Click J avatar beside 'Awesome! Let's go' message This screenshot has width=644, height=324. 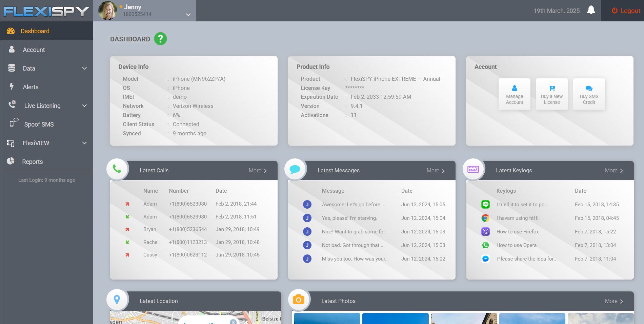click(307, 204)
